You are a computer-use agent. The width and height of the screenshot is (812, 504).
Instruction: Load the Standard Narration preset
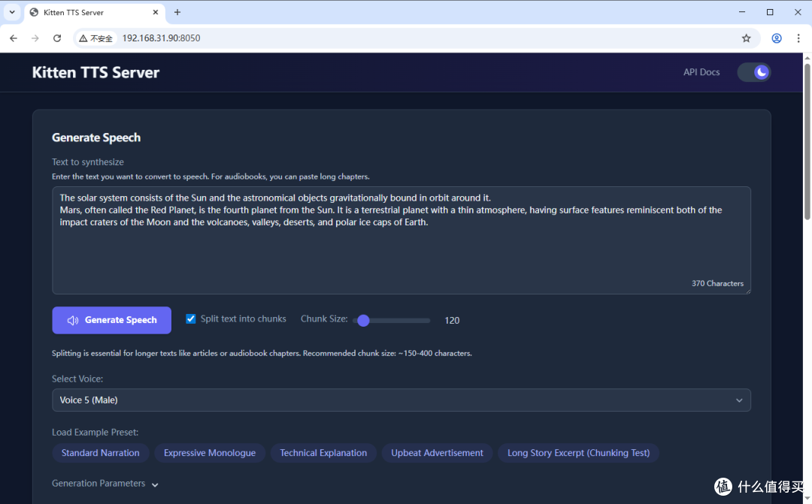point(101,453)
